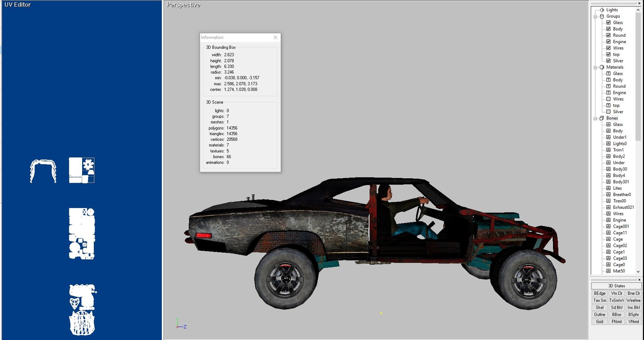Click the Groups cylinder icon
644x340 pixels.
click(602, 16)
